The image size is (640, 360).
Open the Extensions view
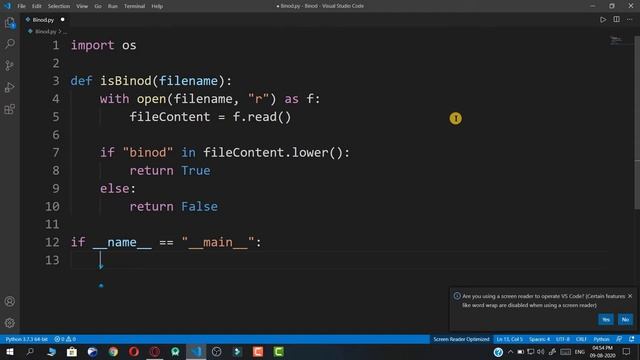(10, 109)
